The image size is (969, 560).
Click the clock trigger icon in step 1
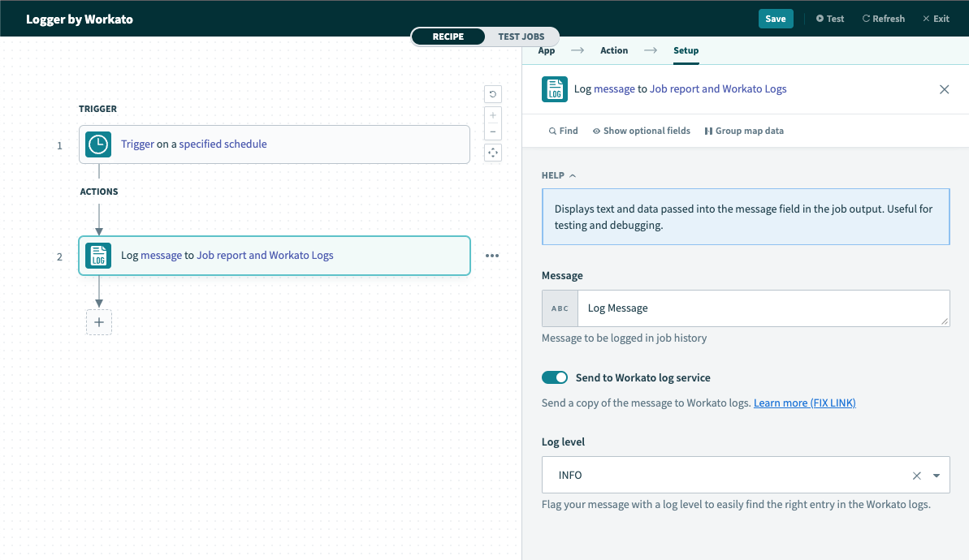[98, 144]
